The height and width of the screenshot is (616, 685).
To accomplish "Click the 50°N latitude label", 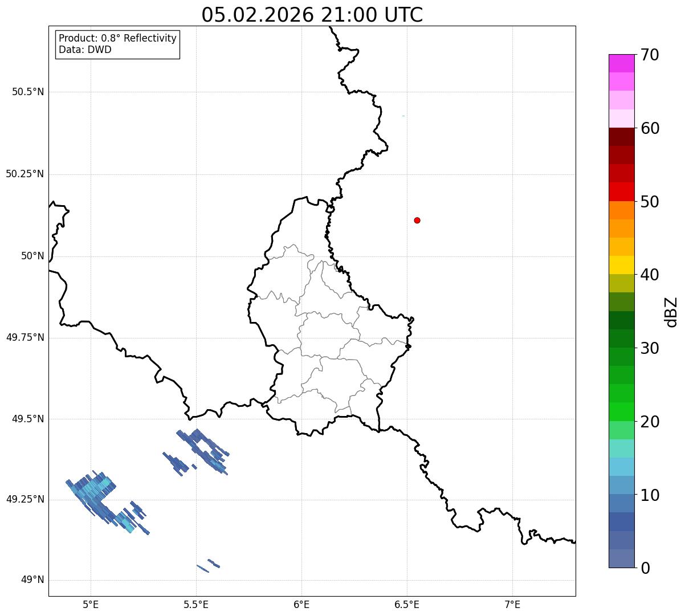I will [x=32, y=256].
